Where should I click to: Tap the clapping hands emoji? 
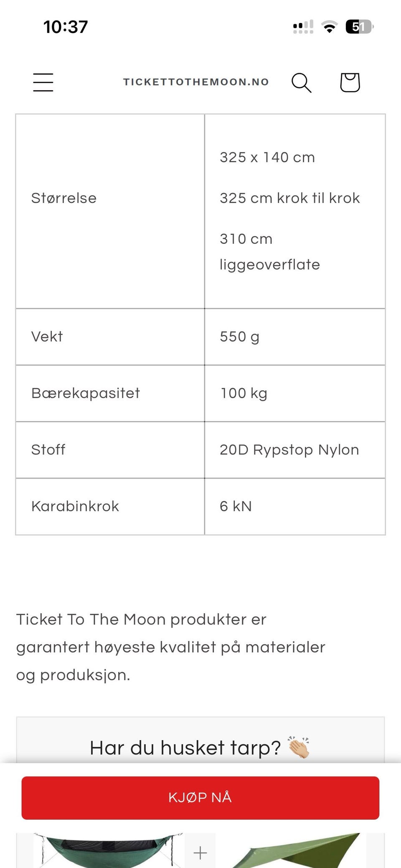(x=298, y=748)
